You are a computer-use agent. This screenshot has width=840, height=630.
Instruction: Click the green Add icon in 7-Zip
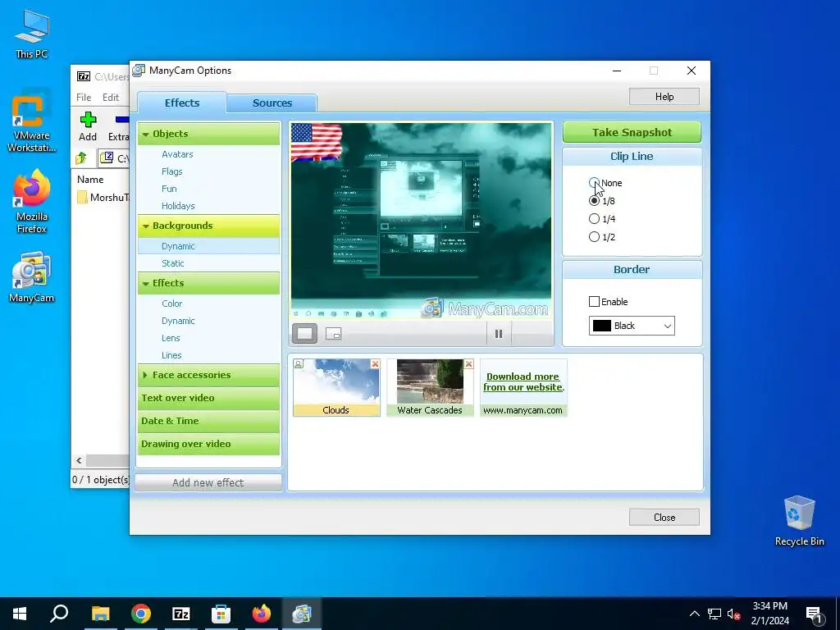pyautogui.click(x=88, y=126)
